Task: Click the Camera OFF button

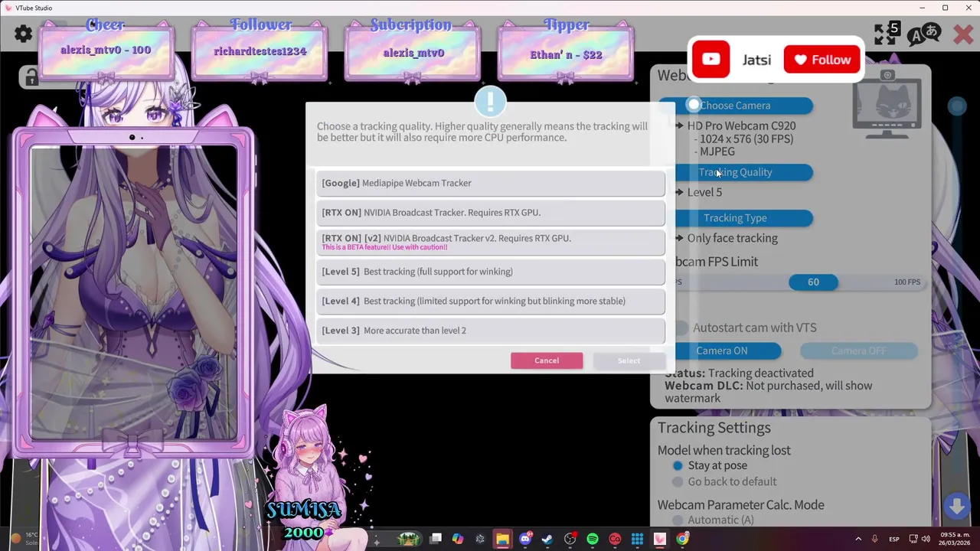Action: point(858,350)
